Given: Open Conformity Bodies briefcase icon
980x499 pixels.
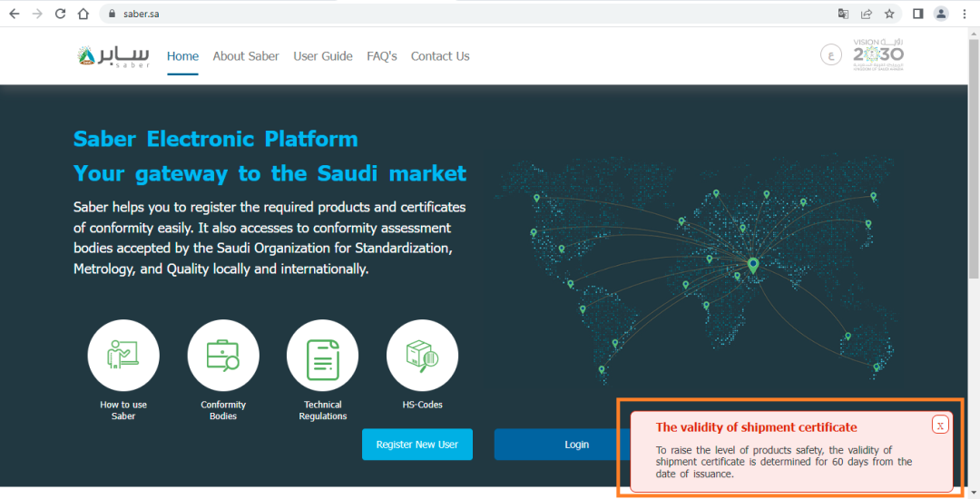Looking at the screenshot, I should (x=223, y=356).
